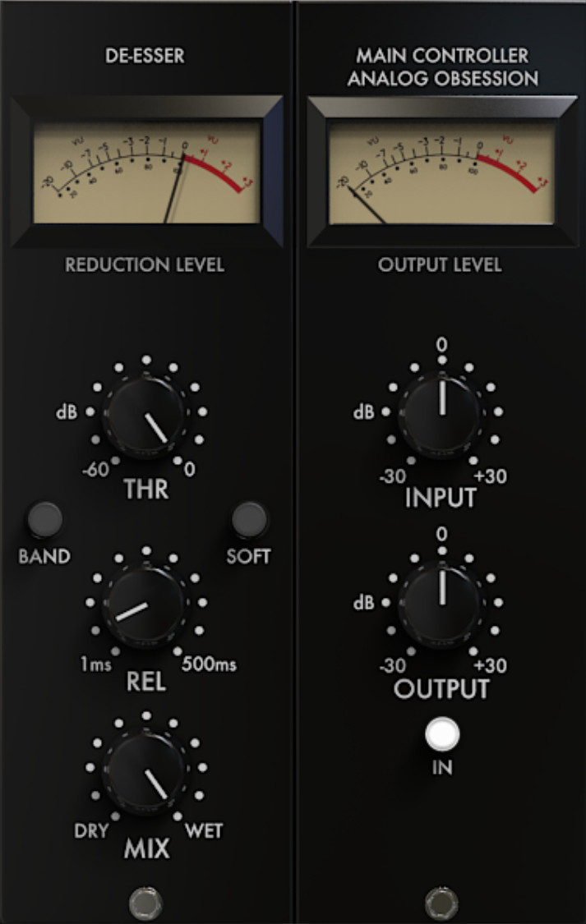This screenshot has height=924, width=586.
Task: Toggle the white IN bypass button
Action: click(442, 734)
